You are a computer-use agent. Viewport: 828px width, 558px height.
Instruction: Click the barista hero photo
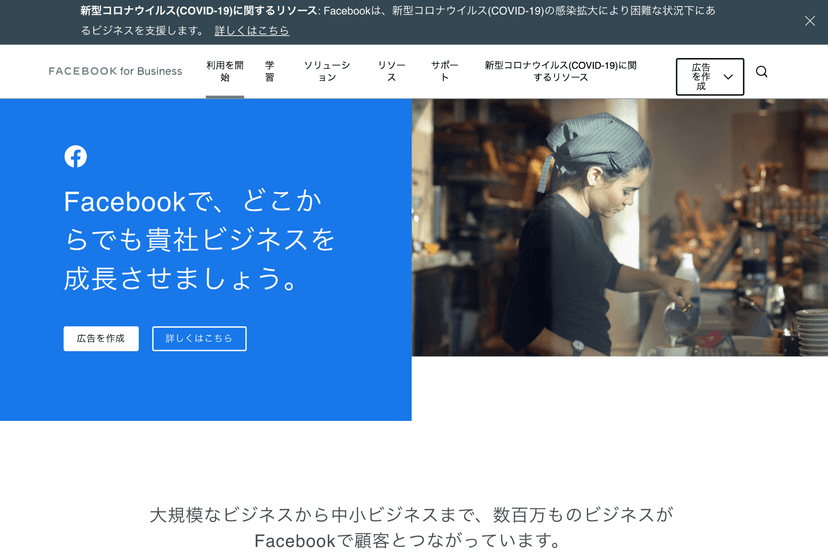click(x=620, y=228)
